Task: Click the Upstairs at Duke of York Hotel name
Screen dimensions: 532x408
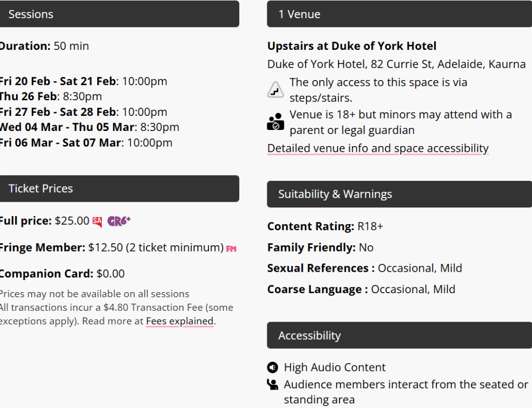Action: tap(352, 46)
